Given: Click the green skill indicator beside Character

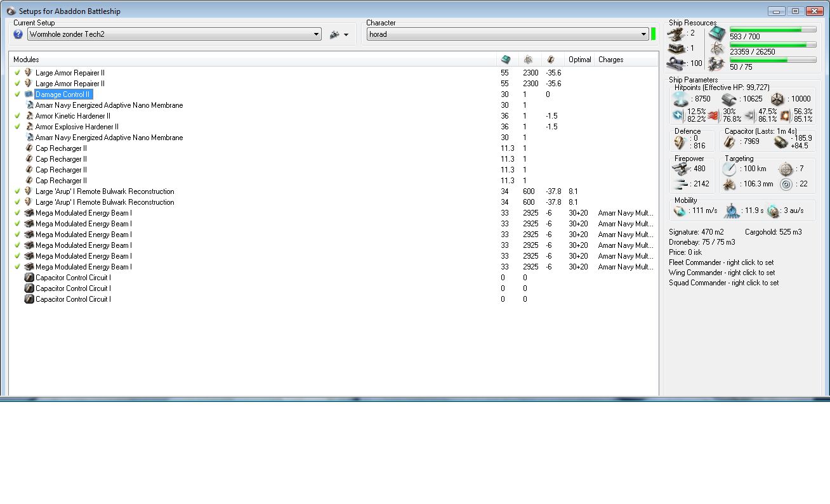Looking at the screenshot, I should click(654, 34).
